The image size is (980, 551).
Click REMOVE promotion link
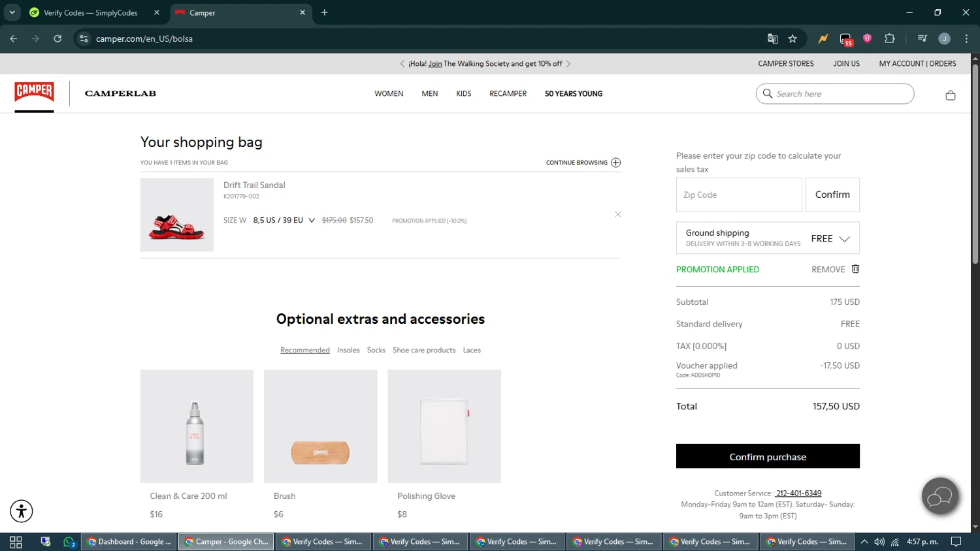pos(828,269)
